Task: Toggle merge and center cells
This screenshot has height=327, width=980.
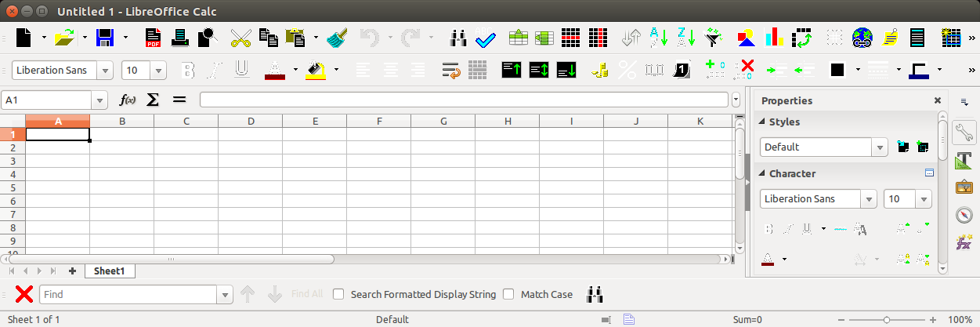Action: (478, 71)
